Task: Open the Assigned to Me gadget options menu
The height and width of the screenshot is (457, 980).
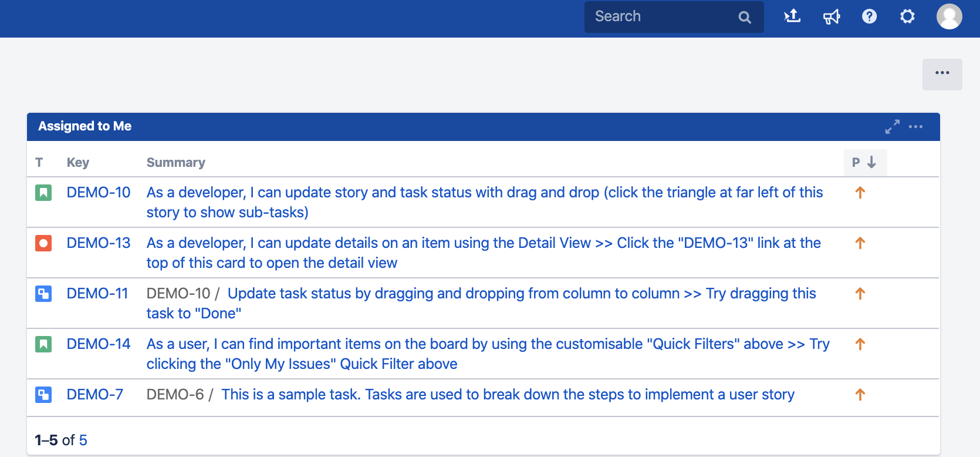Action: 915,127
